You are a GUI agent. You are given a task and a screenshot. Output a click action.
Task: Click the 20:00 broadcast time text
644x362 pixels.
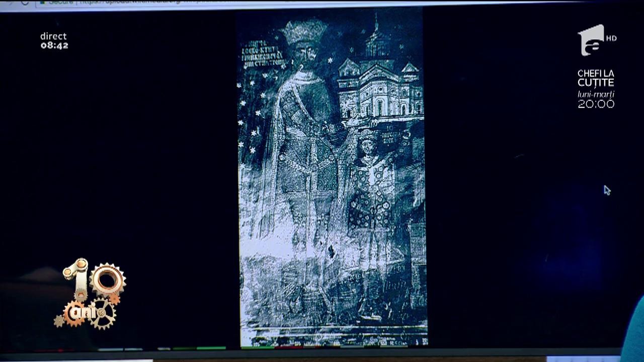click(596, 104)
